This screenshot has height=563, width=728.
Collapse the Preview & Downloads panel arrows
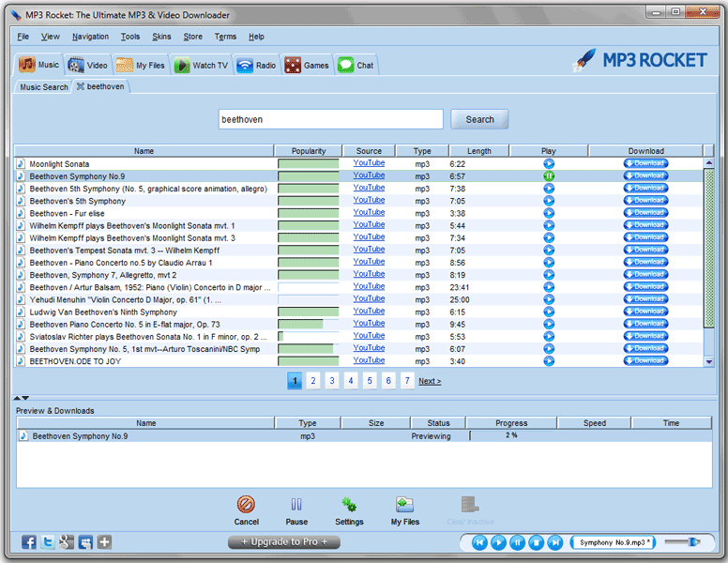[x=24, y=398]
